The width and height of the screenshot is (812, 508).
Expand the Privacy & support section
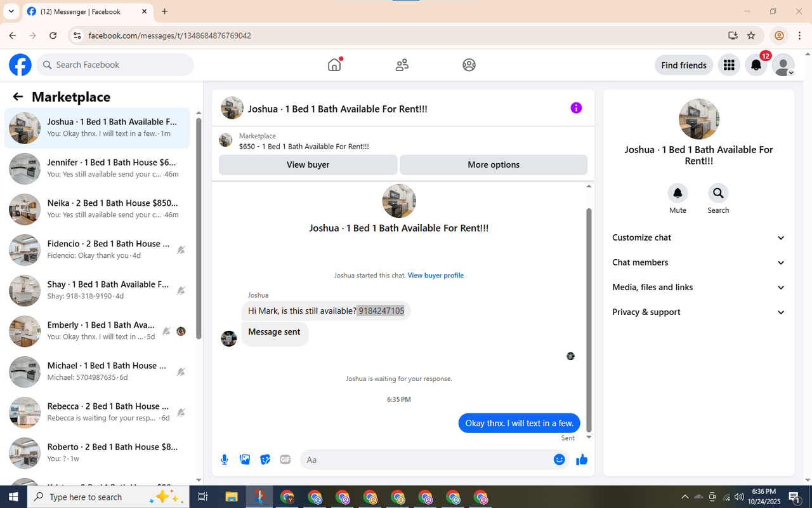(698, 312)
